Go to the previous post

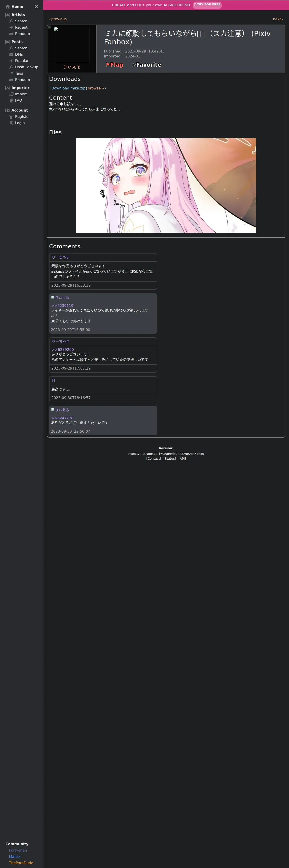pos(58,19)
